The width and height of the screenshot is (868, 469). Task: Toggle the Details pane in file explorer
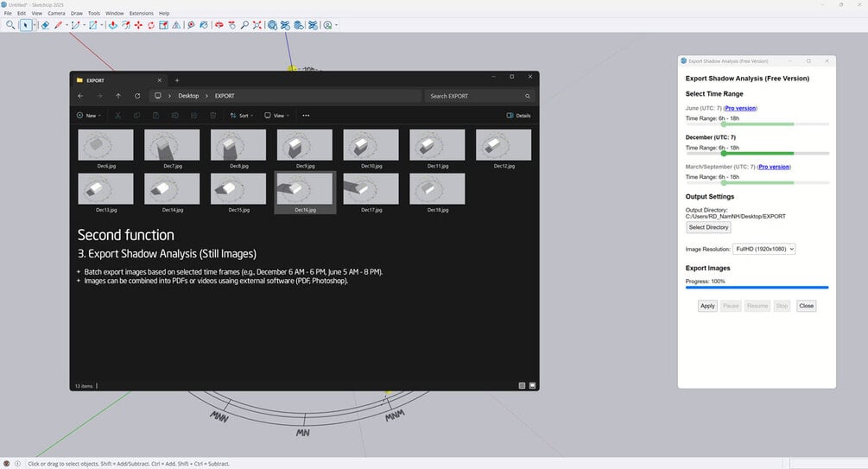pos(519,116)
